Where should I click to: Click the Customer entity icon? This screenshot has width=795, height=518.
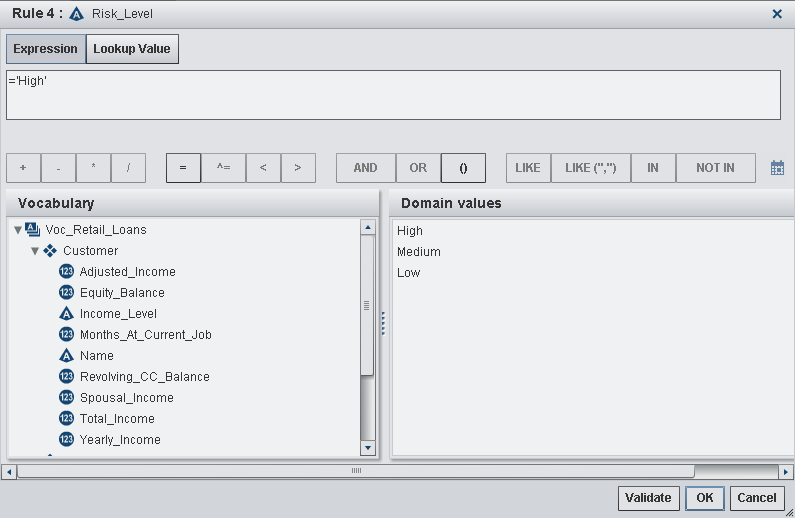pyautogui.click(x=50, y=251)
